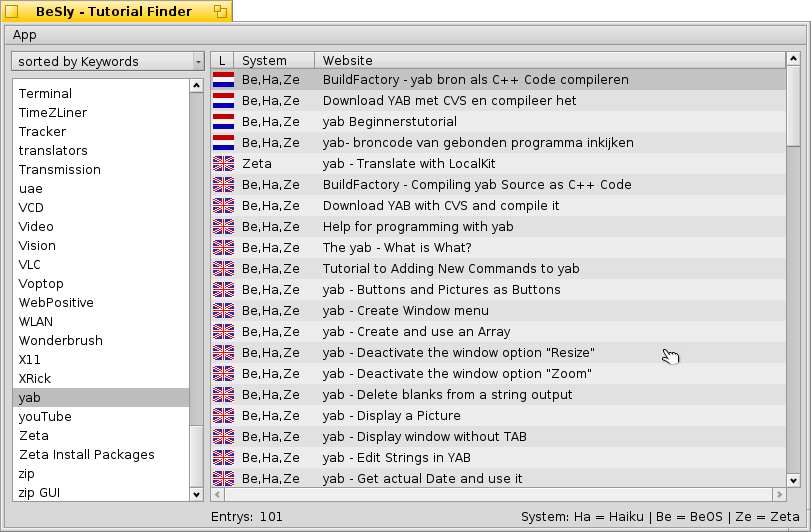Sort by the System column header
Screen dimensions: 811x532
click(274, 60)
